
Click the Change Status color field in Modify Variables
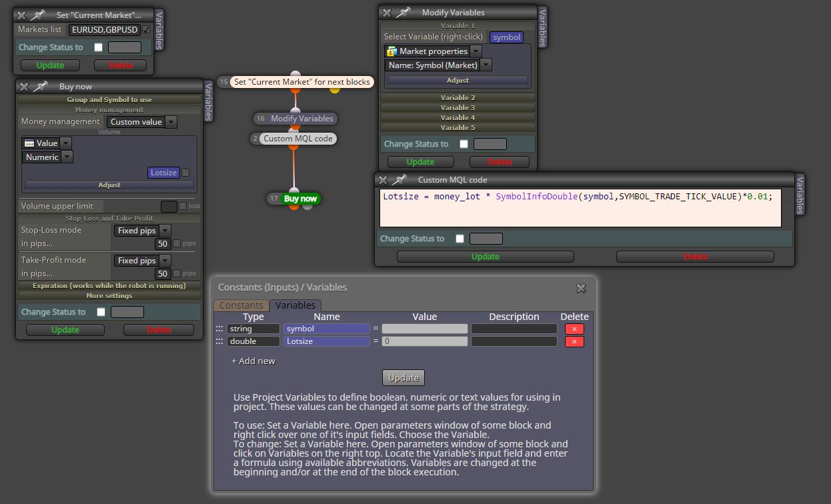click(490, 144)
